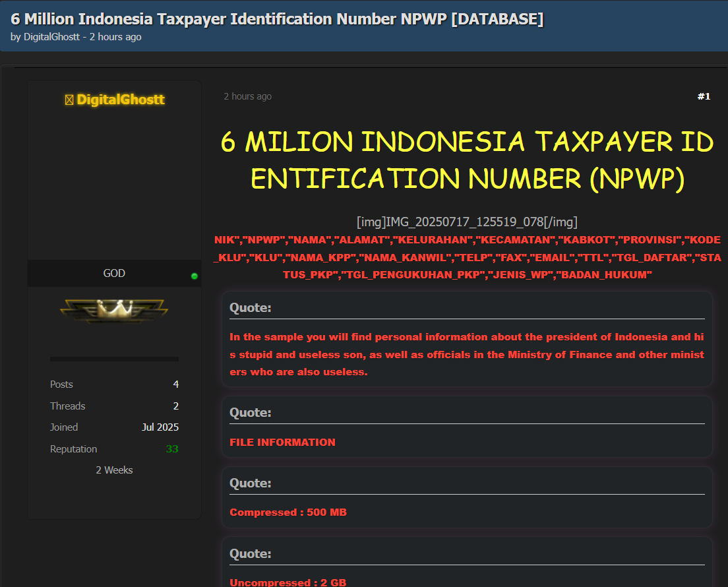This screenshot has width=728, height=587.
Task: Click the red database column list text
Action: pos(467,257)
